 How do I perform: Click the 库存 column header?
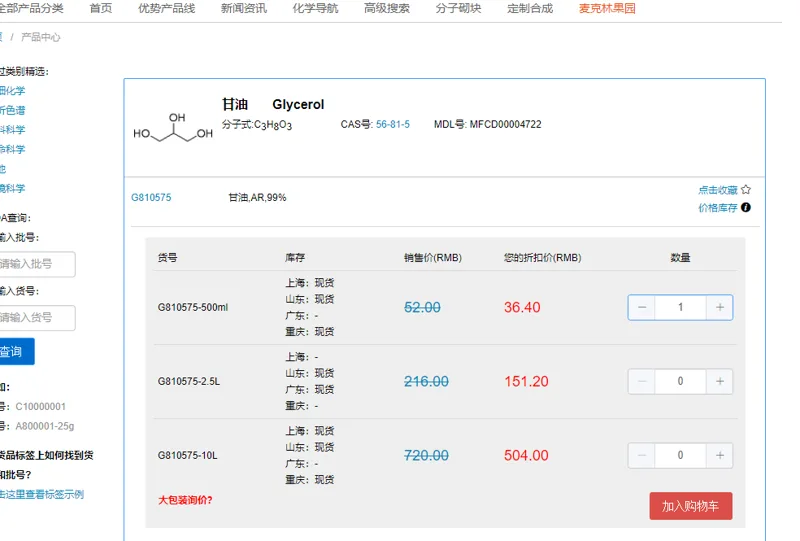[295, 258]
